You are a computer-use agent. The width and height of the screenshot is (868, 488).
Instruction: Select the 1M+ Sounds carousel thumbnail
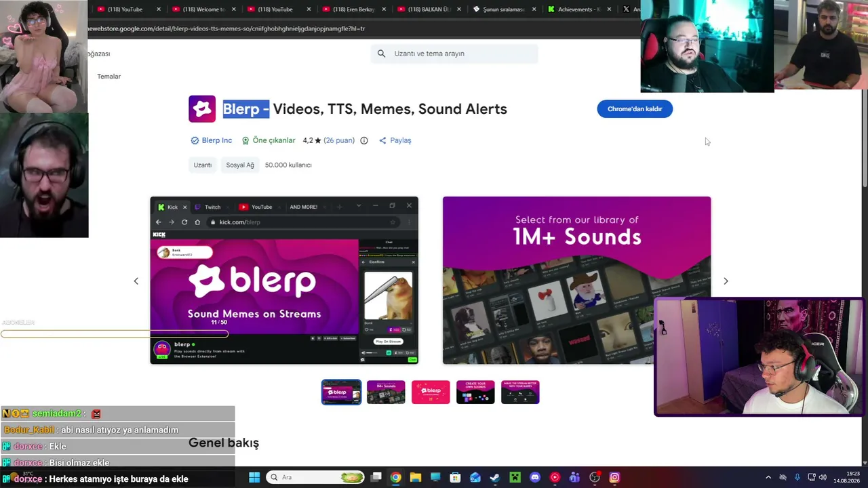pos(386,392)
